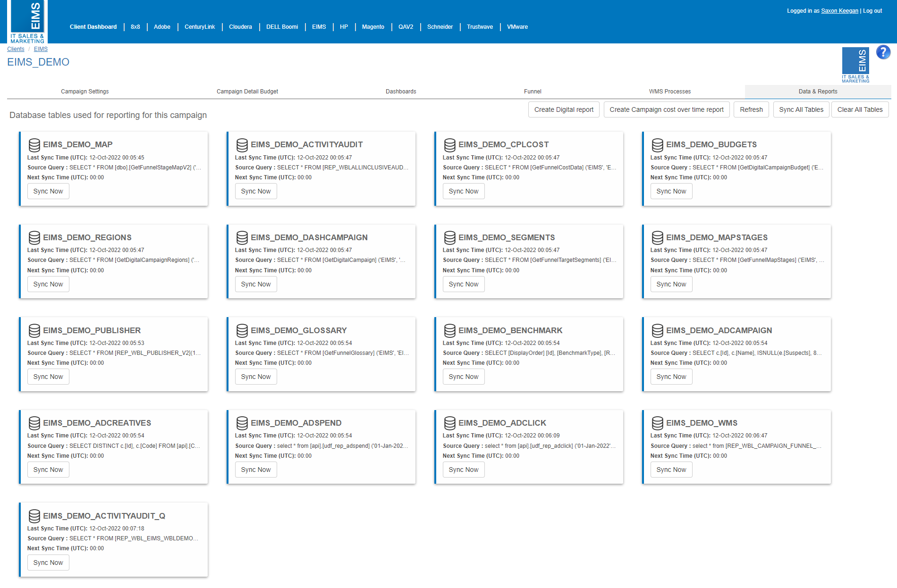This screenshot has width=897, height=588.
Task: Click the EIMS logo in the header
Action: point(27,22)
